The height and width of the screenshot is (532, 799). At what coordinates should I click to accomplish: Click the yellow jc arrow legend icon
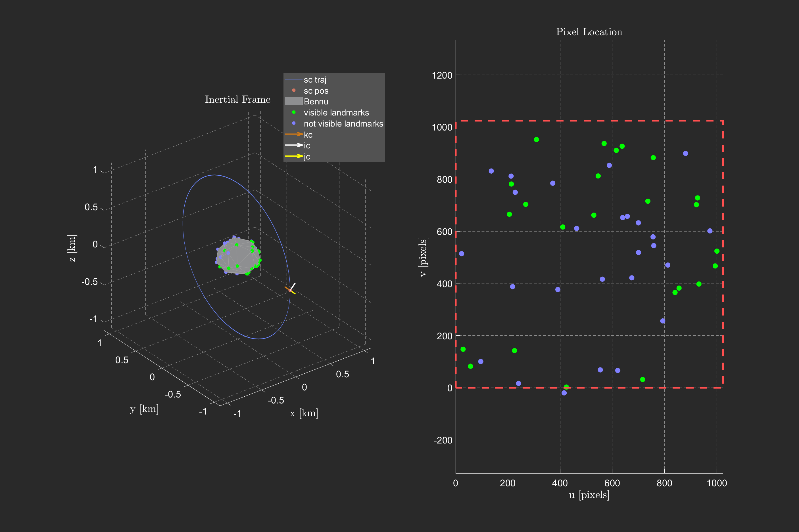tap(294, 156)
